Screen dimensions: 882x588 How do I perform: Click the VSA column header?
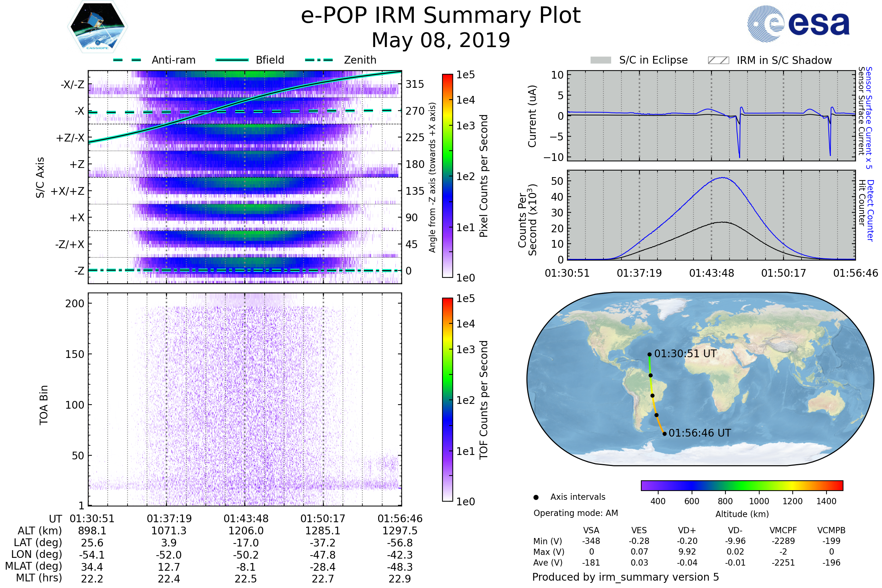[591, 530]
